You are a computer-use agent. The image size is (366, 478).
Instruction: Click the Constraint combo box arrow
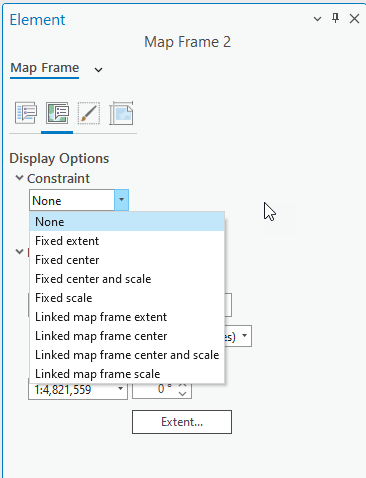pyautogui.click(x=121, y=200)
